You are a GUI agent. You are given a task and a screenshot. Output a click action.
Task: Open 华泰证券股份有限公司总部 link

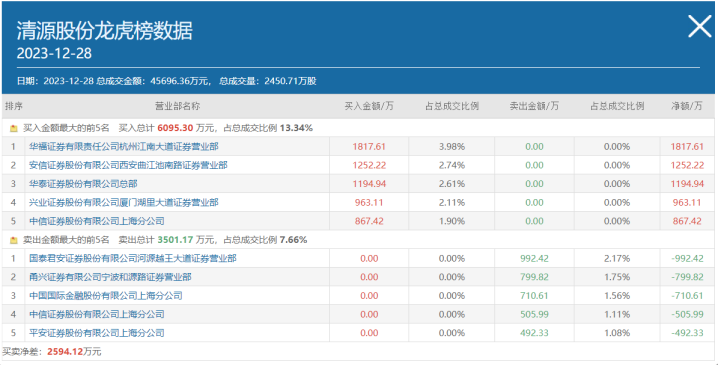tap(83, 184)
